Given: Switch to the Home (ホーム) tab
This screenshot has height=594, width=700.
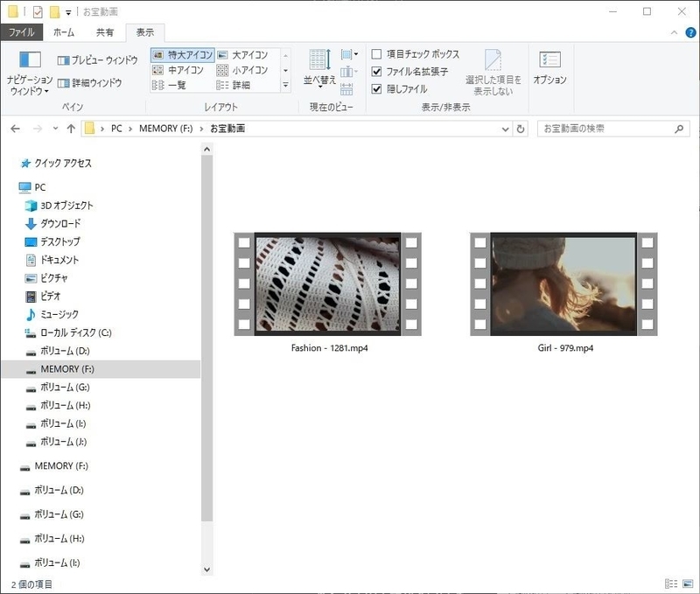Looking at the screenshot, I should tap(64, 32).
